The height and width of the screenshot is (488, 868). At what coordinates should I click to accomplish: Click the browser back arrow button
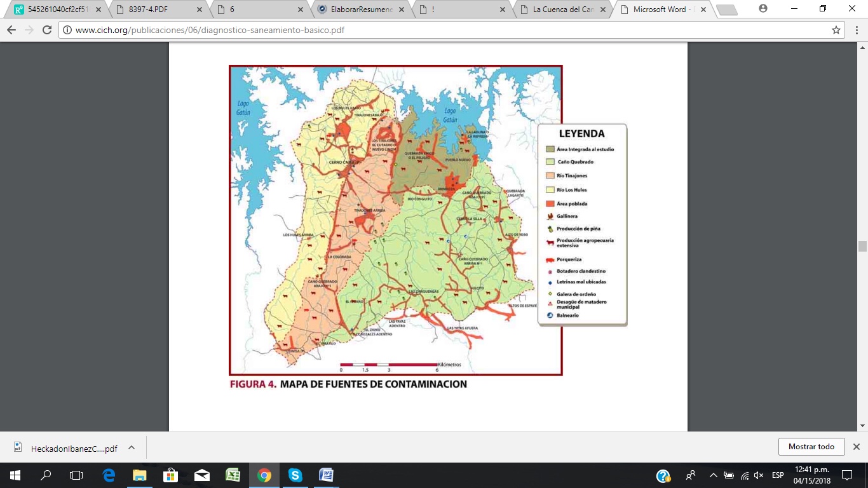coord(11,30)
